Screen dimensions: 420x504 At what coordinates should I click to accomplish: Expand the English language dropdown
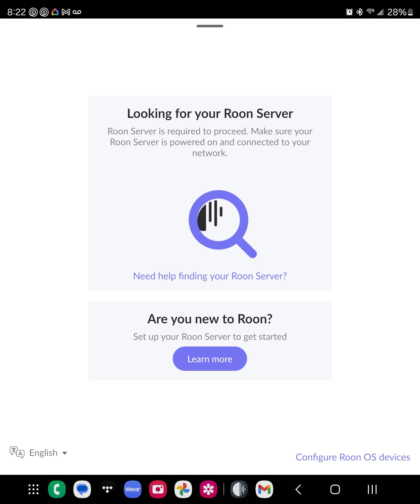[38, 453]
